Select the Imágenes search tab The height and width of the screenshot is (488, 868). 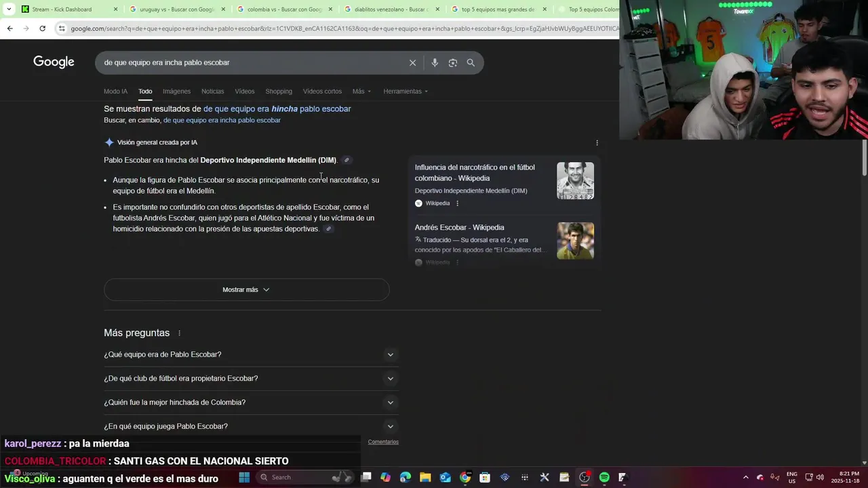click(176, 91)
